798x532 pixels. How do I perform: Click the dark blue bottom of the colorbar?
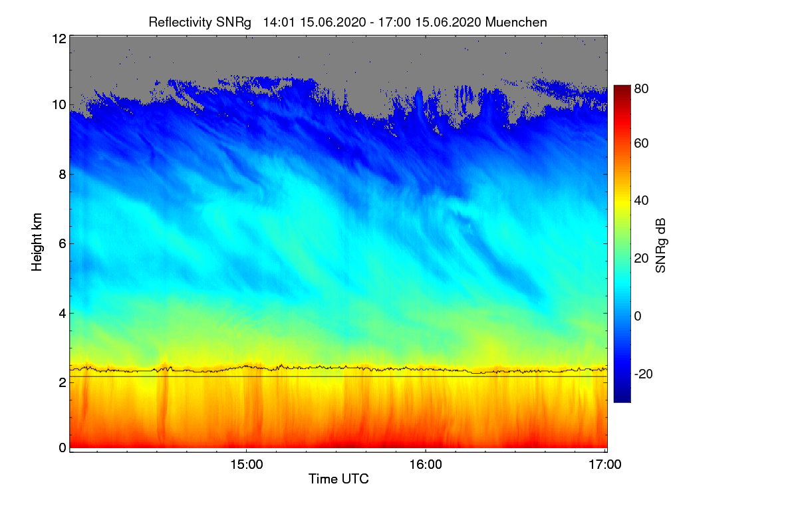coord(622,397)
